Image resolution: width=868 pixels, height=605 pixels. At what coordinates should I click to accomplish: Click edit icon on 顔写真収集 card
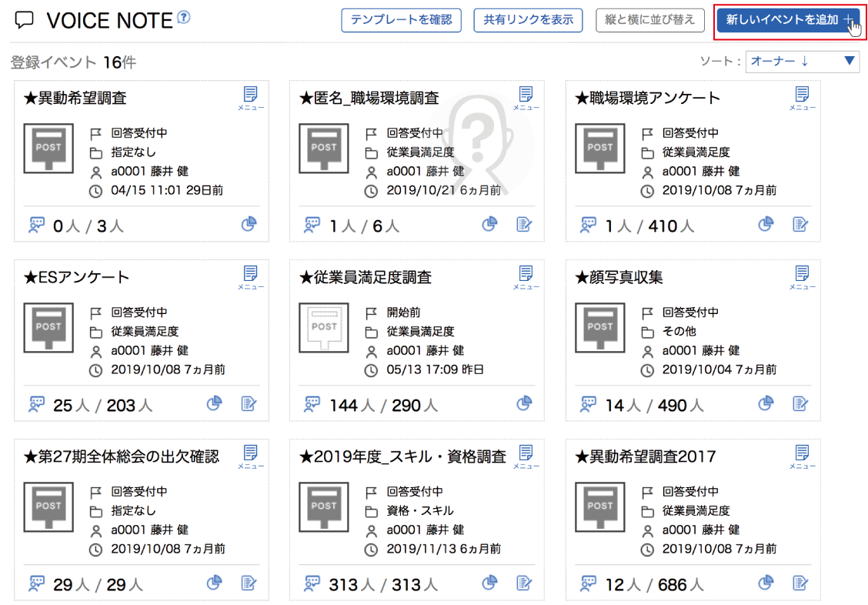click(800, 403)
